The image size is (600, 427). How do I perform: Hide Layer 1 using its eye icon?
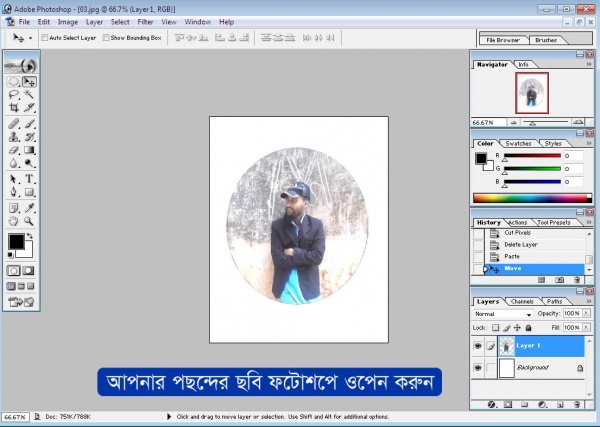478,345
